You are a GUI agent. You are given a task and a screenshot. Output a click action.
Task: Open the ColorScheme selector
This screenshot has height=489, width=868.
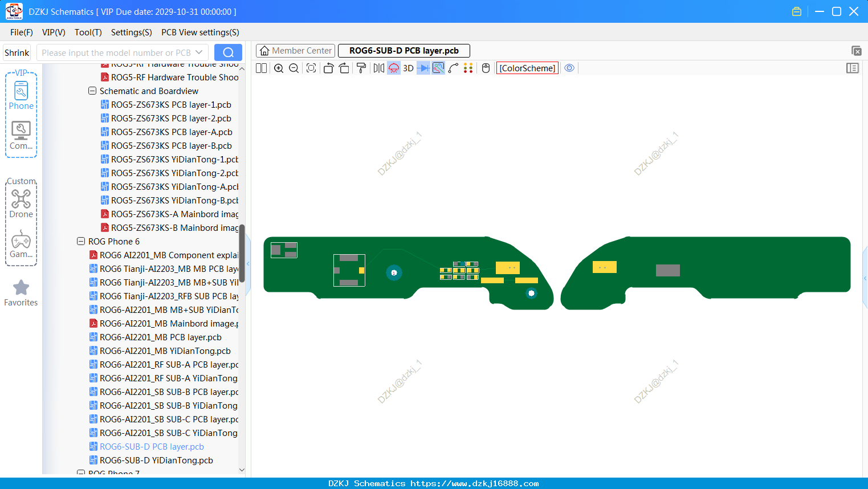pos(527,68)
